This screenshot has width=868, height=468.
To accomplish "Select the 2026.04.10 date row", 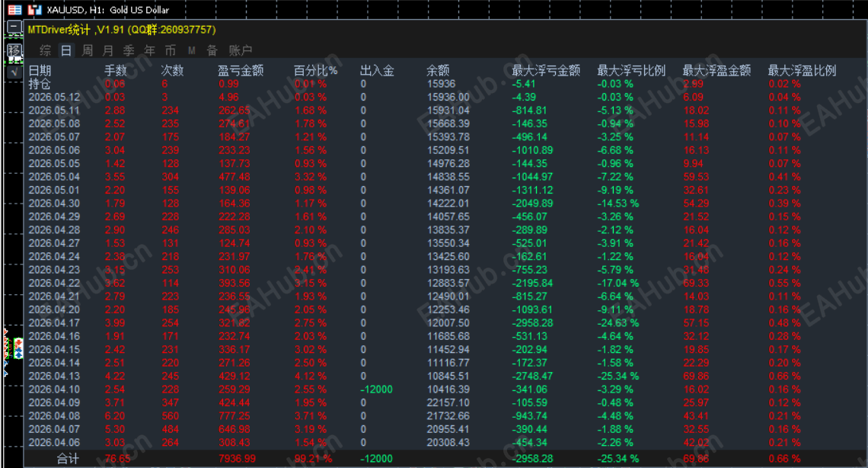I will (x=54, y=389).
